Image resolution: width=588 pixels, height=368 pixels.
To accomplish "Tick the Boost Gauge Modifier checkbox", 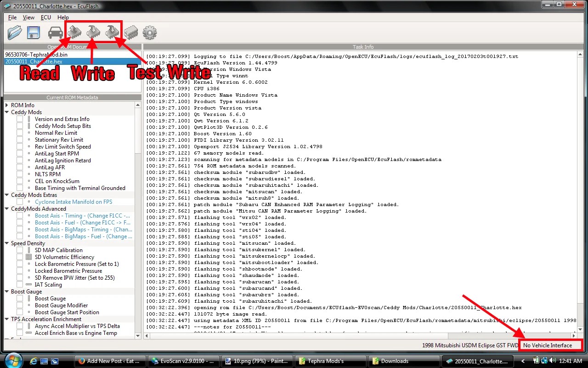I will 20,305.
